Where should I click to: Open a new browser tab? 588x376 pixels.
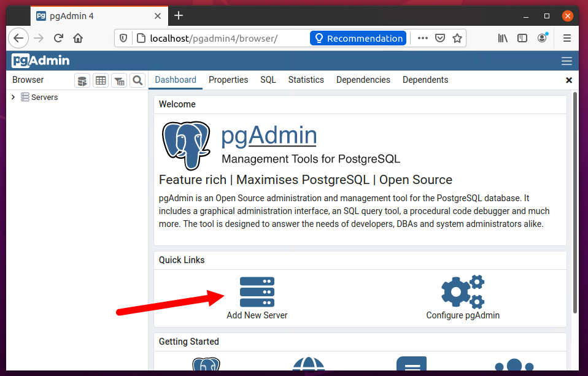pyautogui.click(x=179, y=16)
